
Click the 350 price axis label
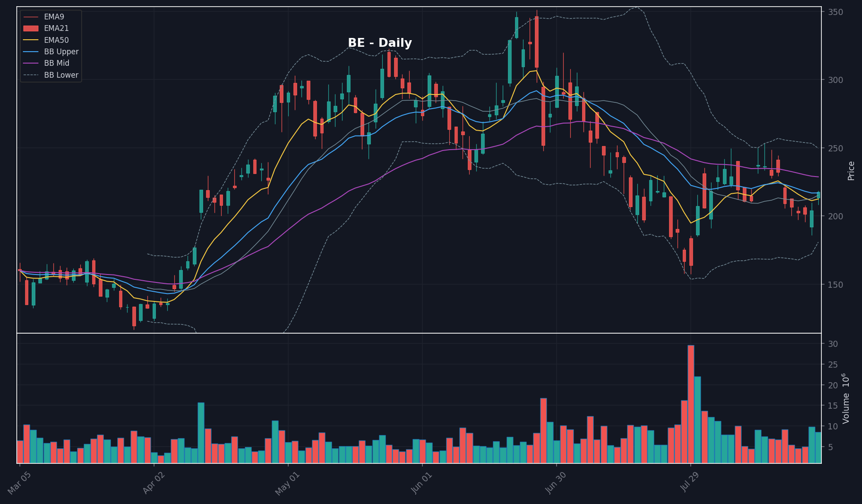click(836, 12)
